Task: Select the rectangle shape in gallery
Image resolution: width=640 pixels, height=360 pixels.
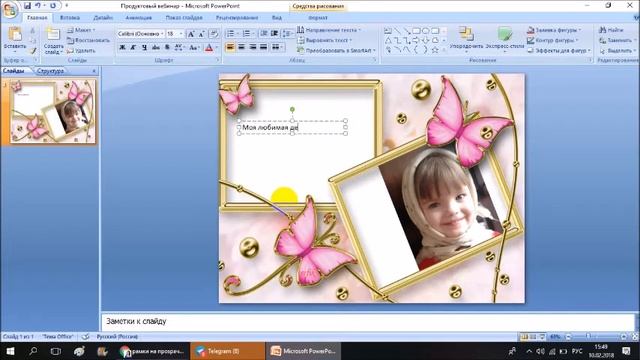Action: pos(416,31)
